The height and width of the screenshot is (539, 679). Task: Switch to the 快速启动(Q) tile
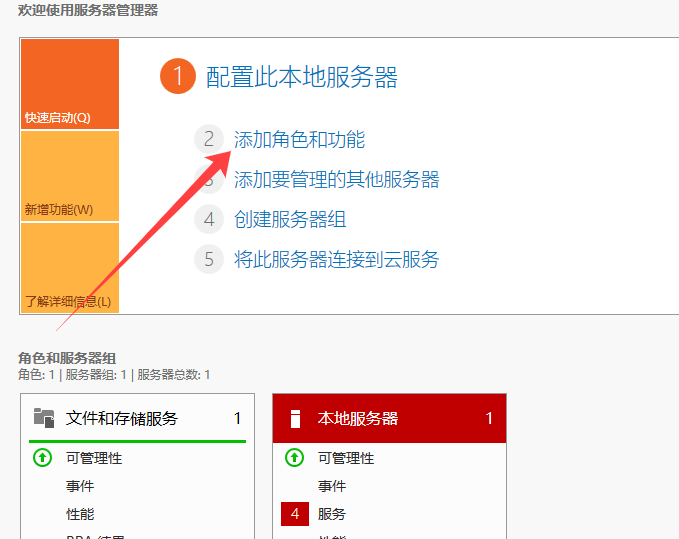click(69, 85)
